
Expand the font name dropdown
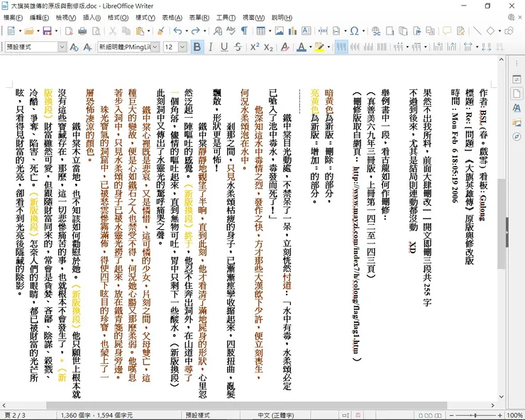pos(155,48)
